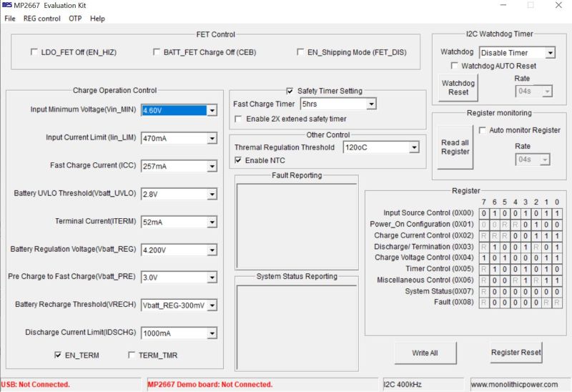Click the Write All button
This screenshot has height=392, width=572.
[x=425, y=353]
